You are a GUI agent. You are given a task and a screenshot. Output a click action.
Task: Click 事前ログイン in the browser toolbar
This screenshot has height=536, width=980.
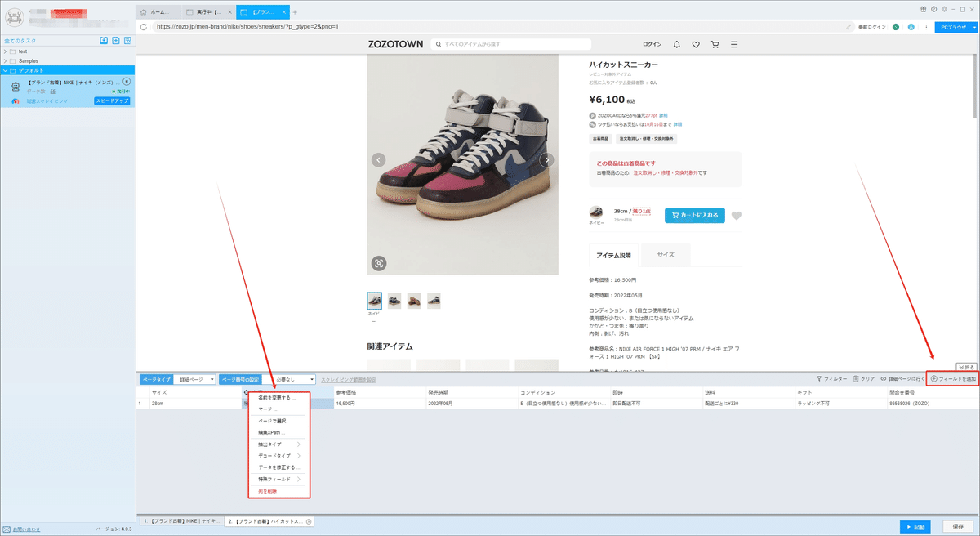(872, 27)
